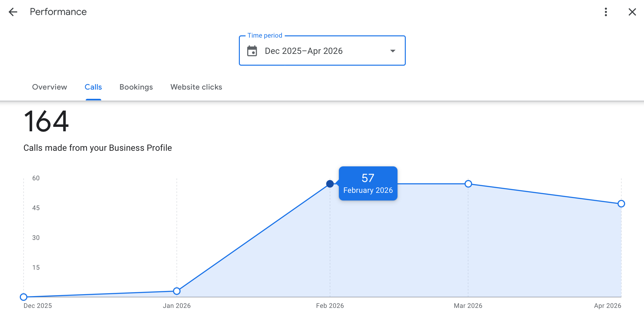Close the Performance panel with X
This screenshot has width=644, height=320.
tap(632, 12)
